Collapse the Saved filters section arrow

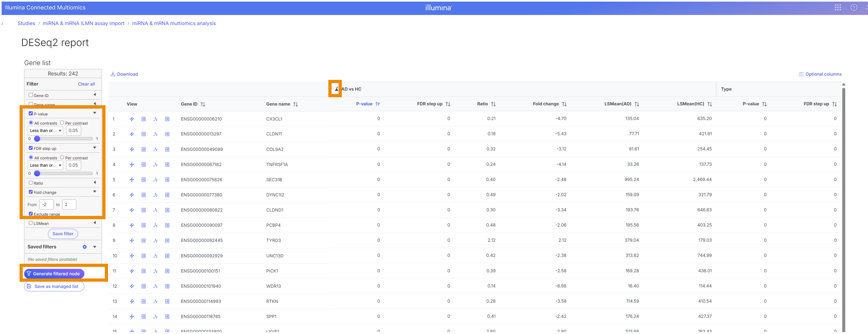tap(95, 247)
